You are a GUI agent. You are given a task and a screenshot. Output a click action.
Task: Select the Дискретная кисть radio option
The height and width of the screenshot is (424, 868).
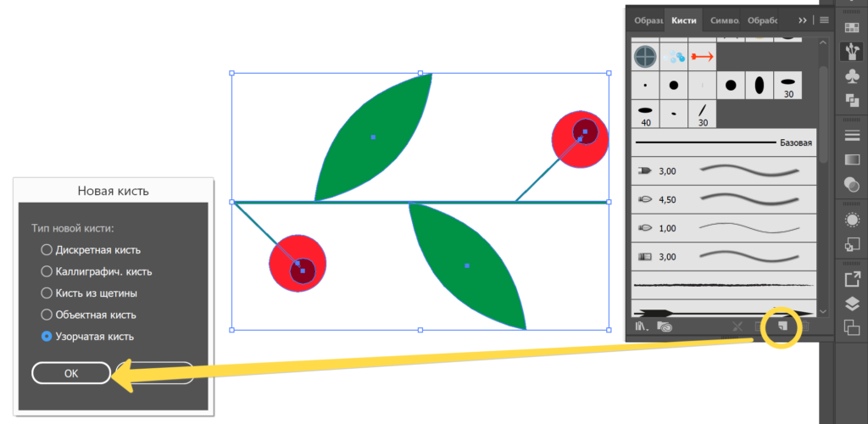click(47, 250)
